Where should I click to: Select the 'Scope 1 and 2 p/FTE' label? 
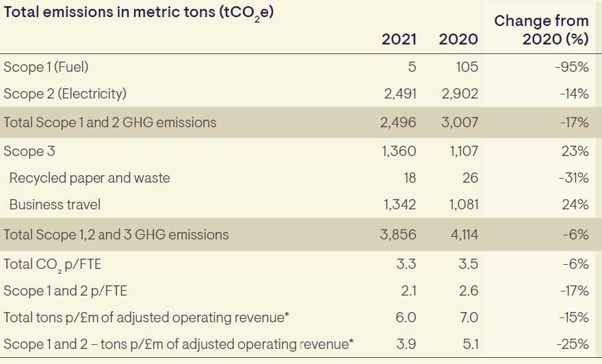point(65,291)
